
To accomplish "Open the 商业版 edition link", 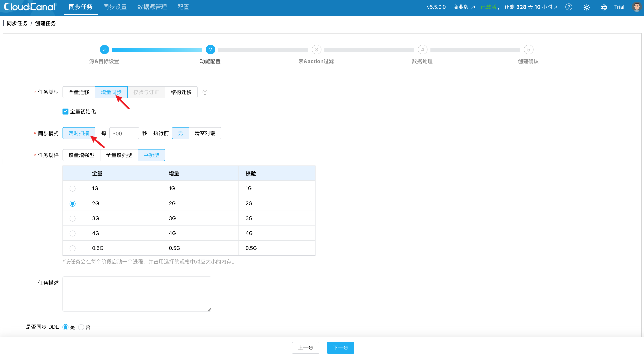I will click(x=464, y=7).
